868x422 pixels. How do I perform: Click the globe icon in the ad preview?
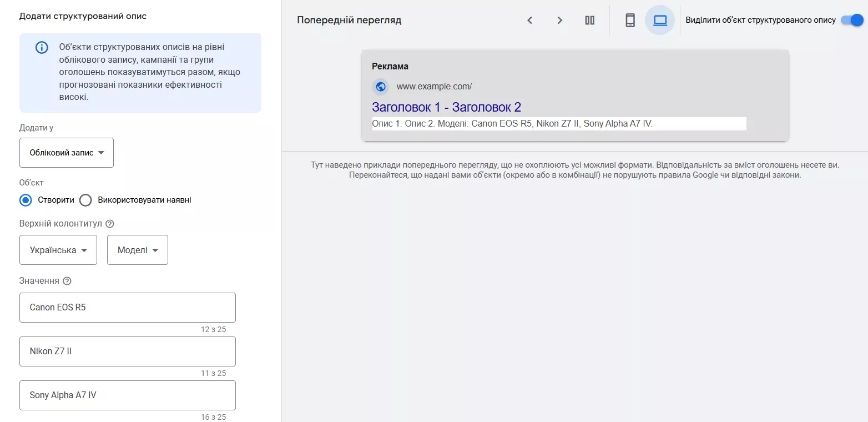coord(380,87)
